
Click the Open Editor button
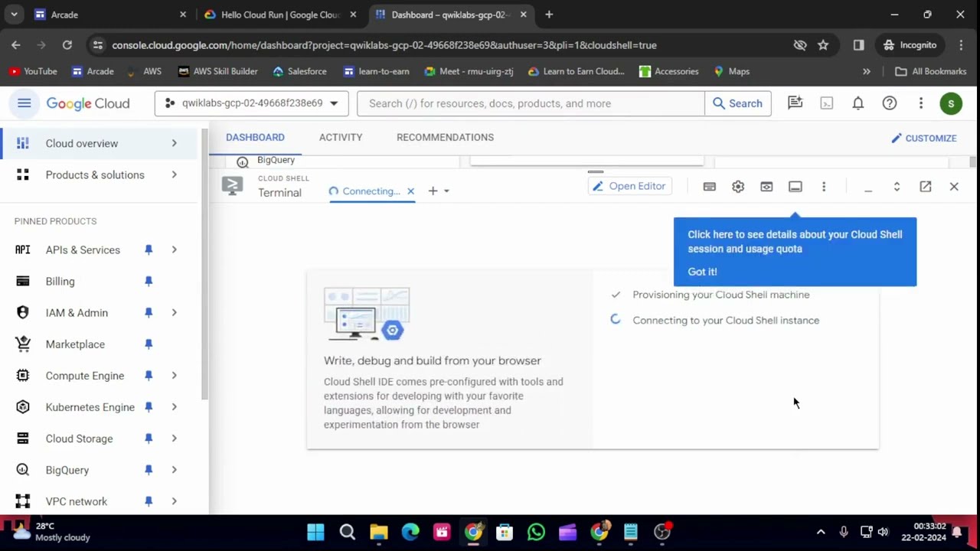629,186
